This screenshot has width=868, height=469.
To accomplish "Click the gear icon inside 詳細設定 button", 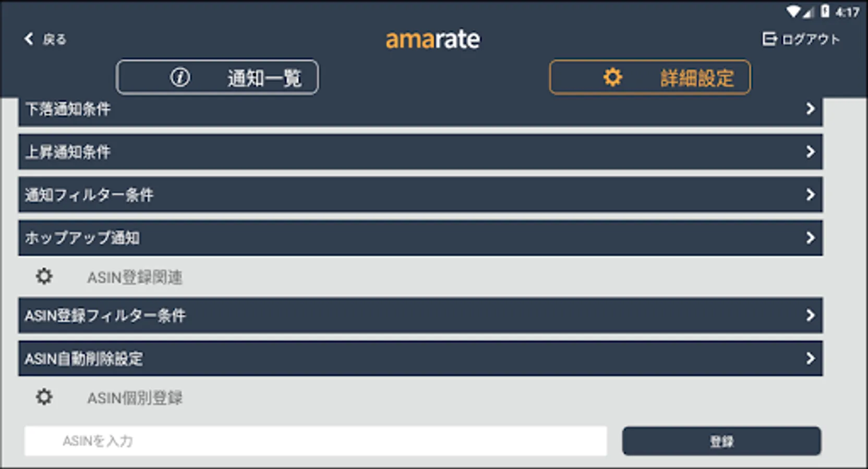I will click(x=612, y=77).
